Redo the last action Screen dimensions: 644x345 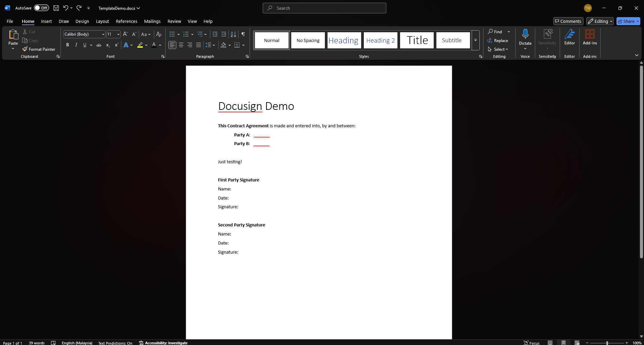point(79,8)
